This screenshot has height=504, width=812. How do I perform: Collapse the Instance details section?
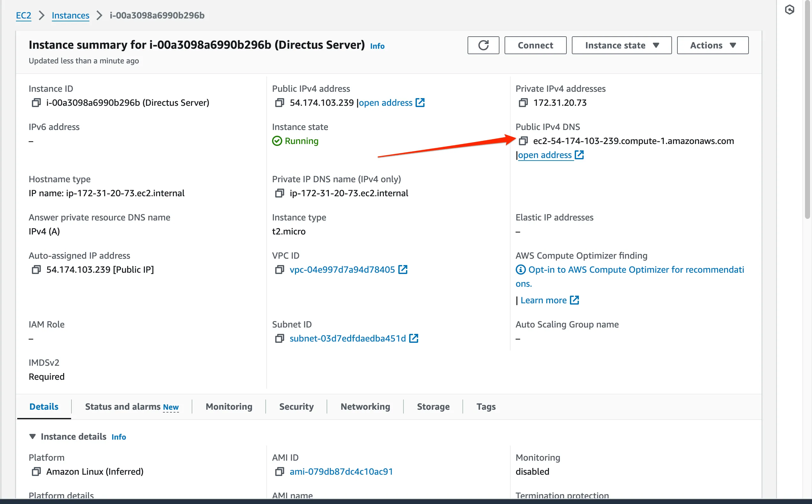pyautogui.click(x=32, y=436)
